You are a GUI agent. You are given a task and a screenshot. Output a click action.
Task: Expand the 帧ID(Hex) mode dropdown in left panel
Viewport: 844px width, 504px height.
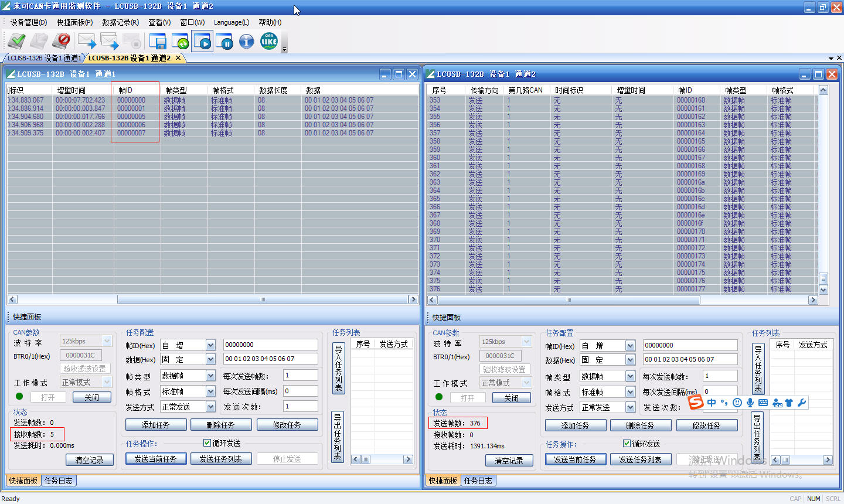tap(210, 345)
